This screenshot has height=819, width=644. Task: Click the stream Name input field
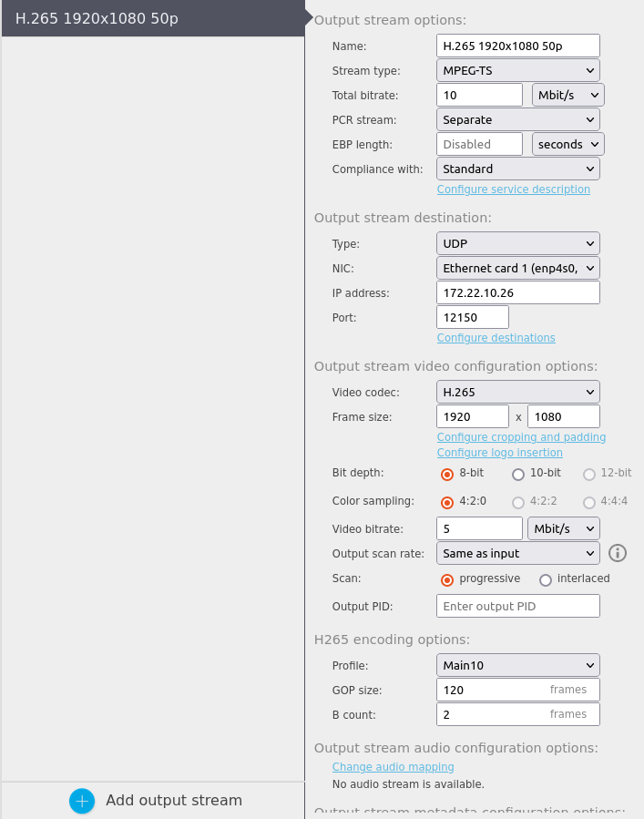click(x=518, y=46)
